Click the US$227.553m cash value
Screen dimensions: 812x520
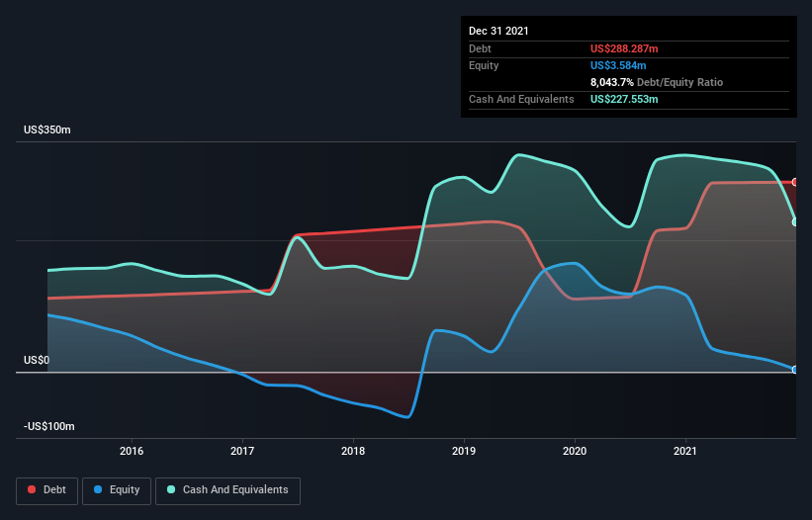(x=624, y=99)
